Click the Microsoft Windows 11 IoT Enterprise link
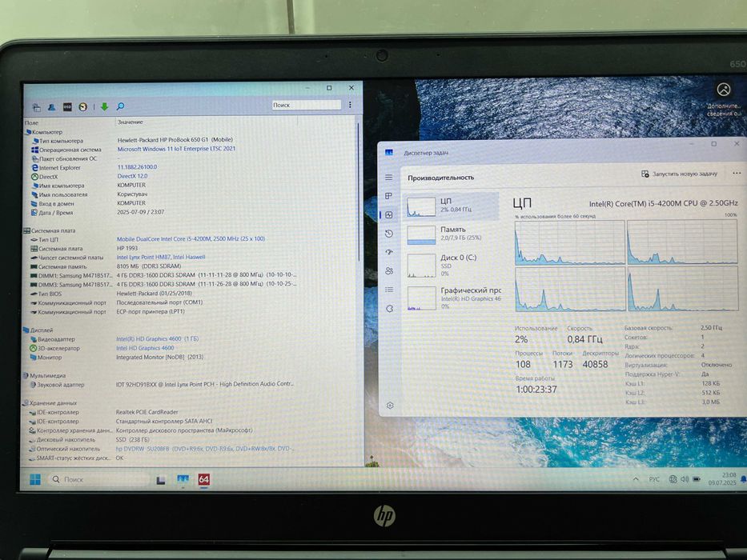This screenshot has width=747, height=560. [x=176, y=149]
